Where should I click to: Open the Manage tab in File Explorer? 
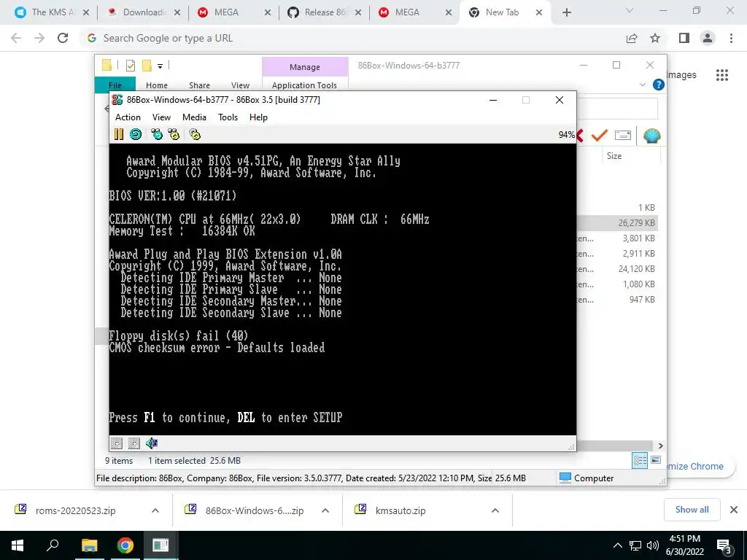[x=305, y=67]
